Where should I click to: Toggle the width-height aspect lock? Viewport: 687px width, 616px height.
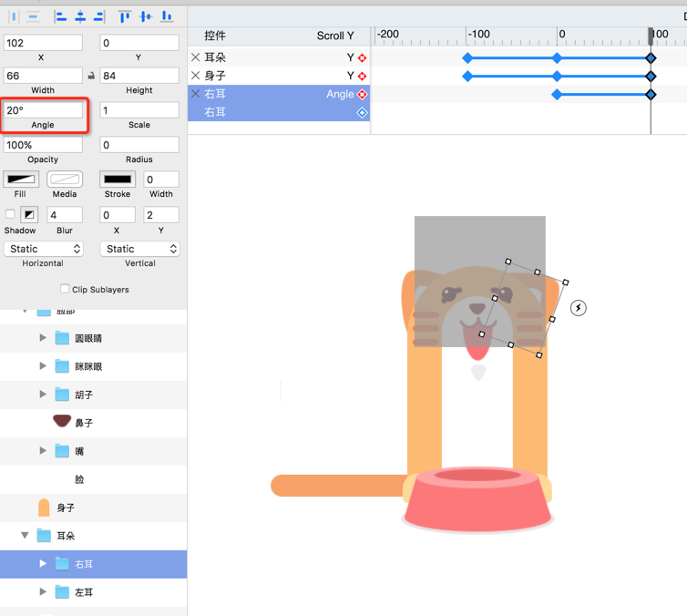[x=91, y=76]
